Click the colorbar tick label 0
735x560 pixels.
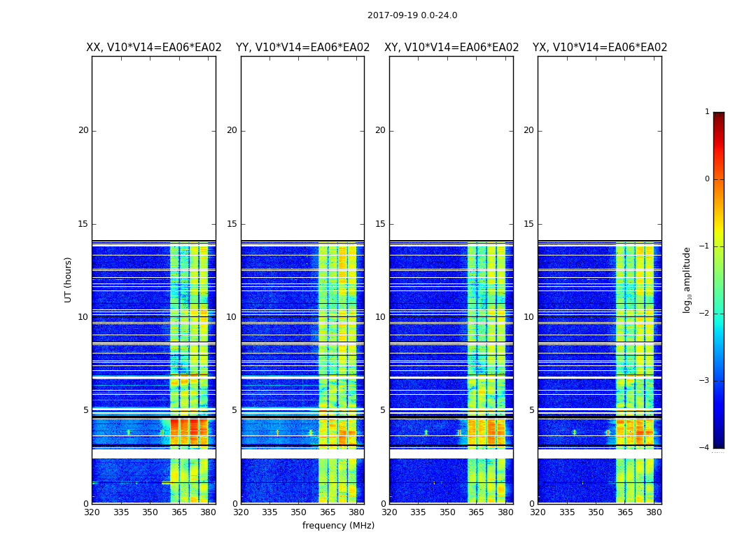706,179
